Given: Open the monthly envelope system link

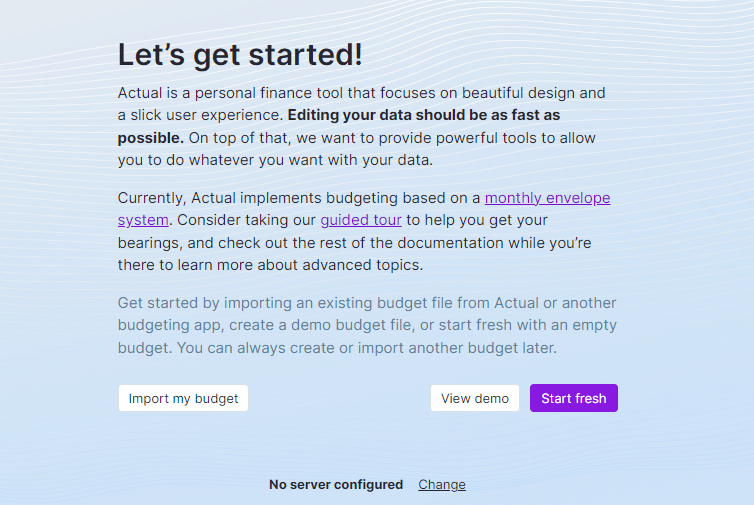Looking at the screenshot, I should pos(547,198).
